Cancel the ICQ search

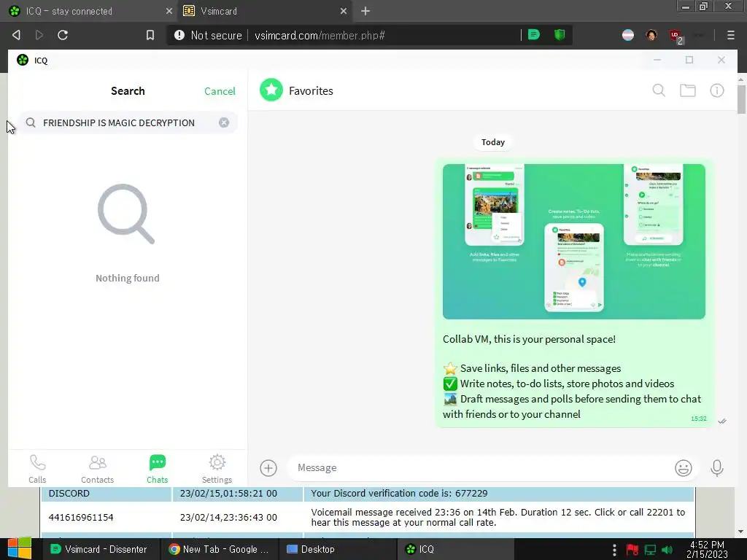[220, 91]
